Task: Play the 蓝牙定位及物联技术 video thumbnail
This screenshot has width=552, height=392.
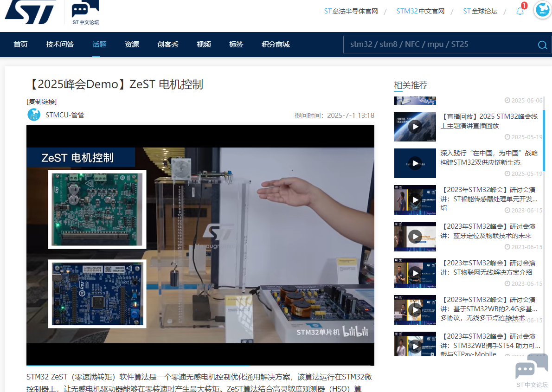Action: tap(415, 237)
